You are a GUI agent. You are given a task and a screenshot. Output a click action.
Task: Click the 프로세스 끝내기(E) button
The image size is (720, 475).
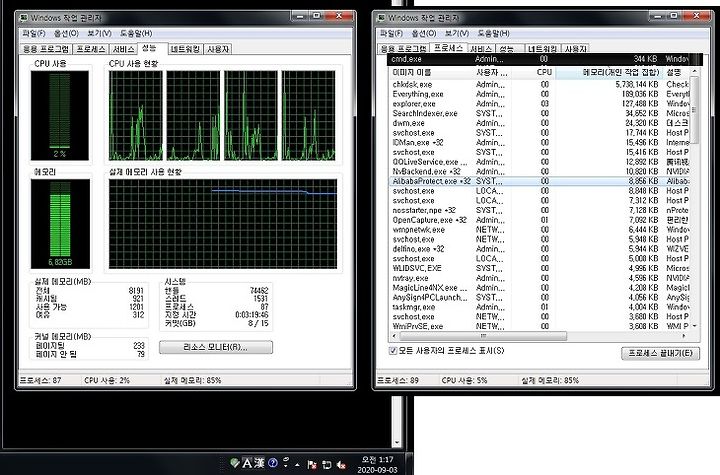660,353
